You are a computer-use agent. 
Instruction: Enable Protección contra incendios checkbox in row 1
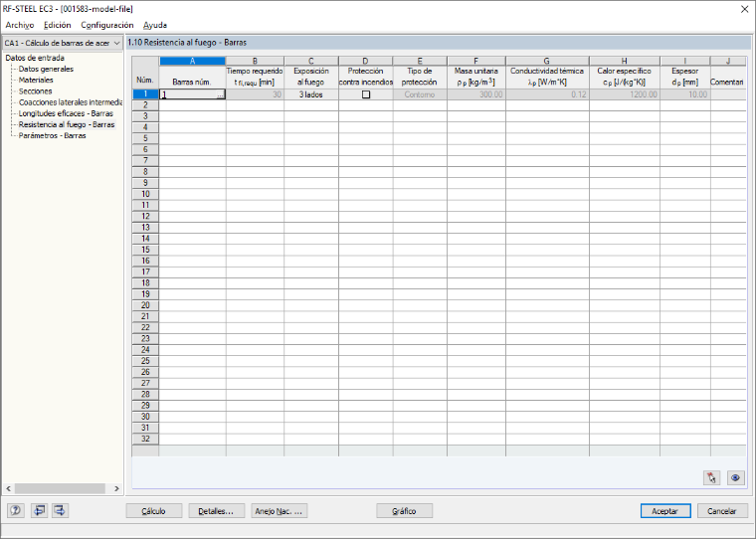point(366,94)
